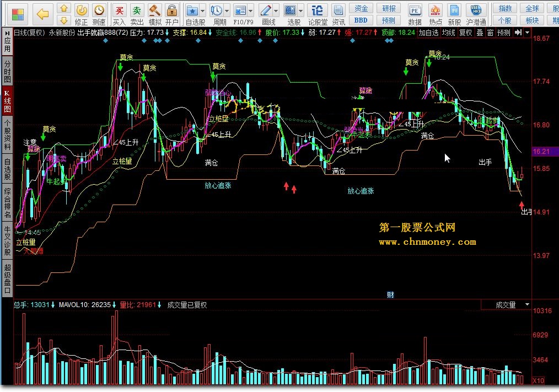Click the MAVOL10: 26235 volume label

point(87,304)
